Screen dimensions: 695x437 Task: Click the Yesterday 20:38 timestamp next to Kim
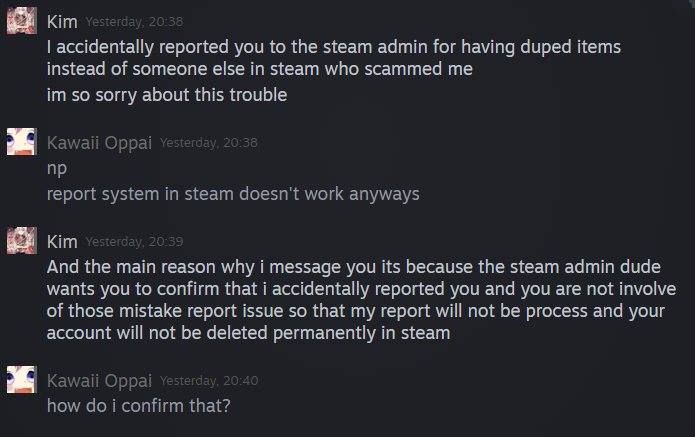(134, 22)
